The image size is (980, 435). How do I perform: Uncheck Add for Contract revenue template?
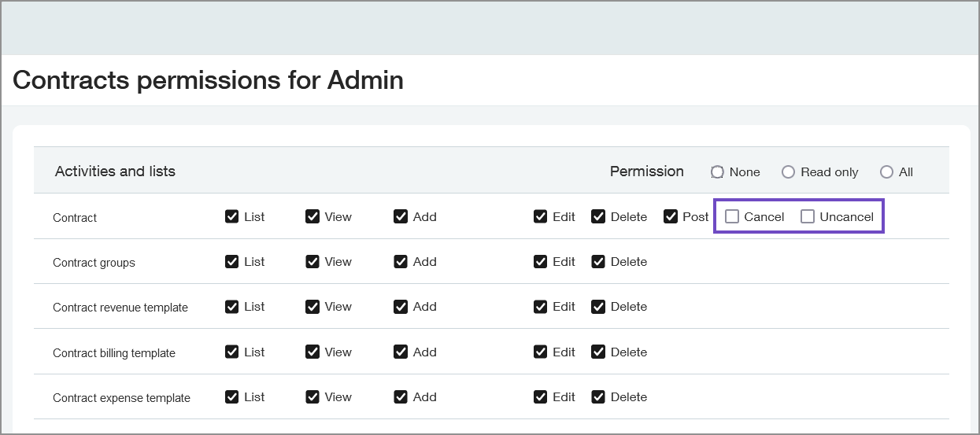pyautogui.click(x=401, y=307)
